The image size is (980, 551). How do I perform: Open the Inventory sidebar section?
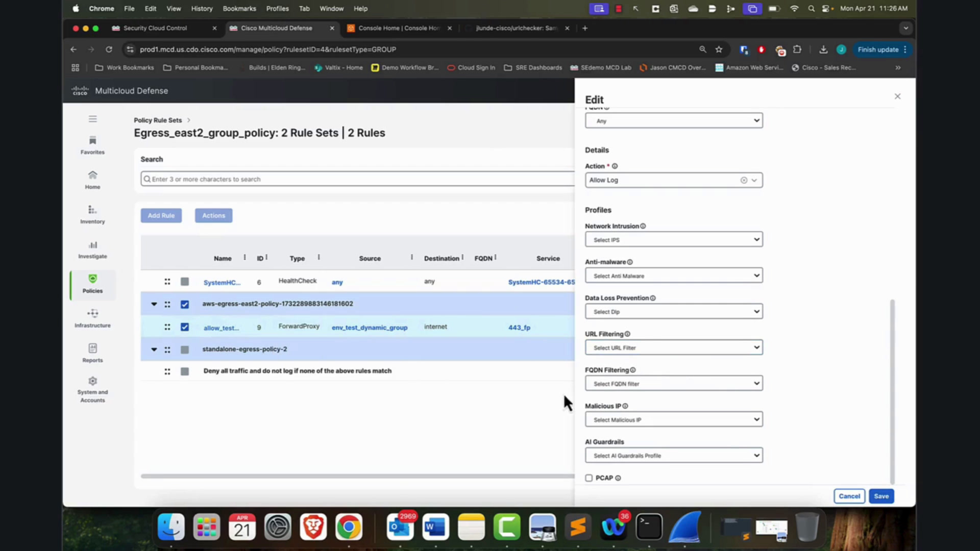click(x=92, y=214)
